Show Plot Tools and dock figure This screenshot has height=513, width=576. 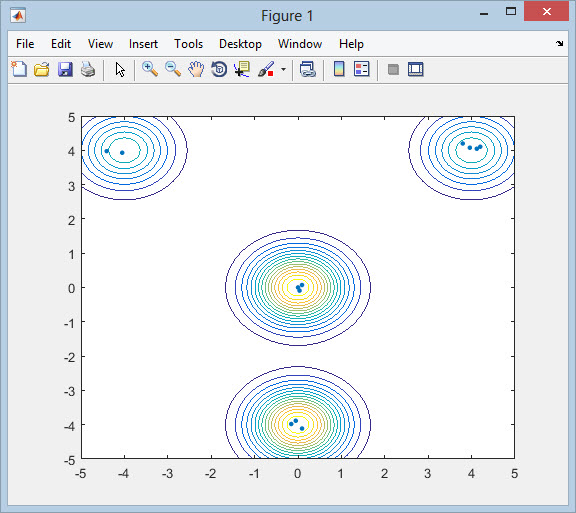pyautogui.click(x=416, y=69)
